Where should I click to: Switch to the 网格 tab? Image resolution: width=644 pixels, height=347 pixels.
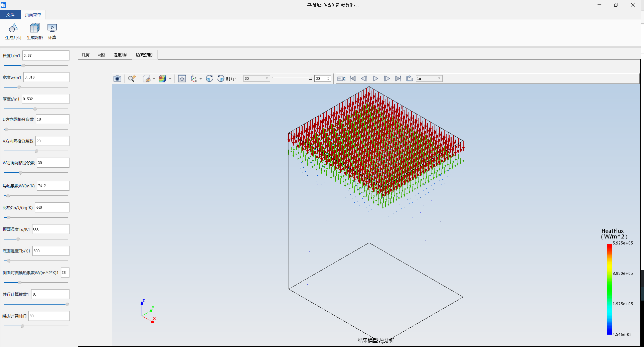click(x=102, y=55)
